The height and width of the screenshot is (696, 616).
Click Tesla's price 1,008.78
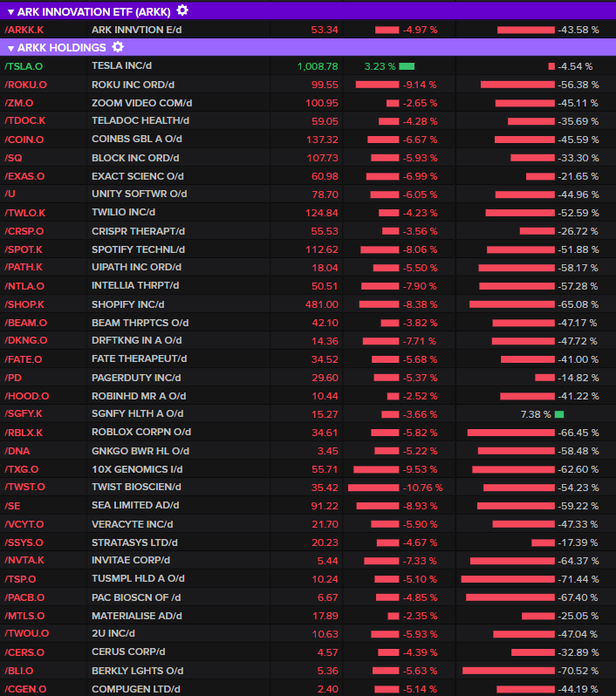pos(318,66)
